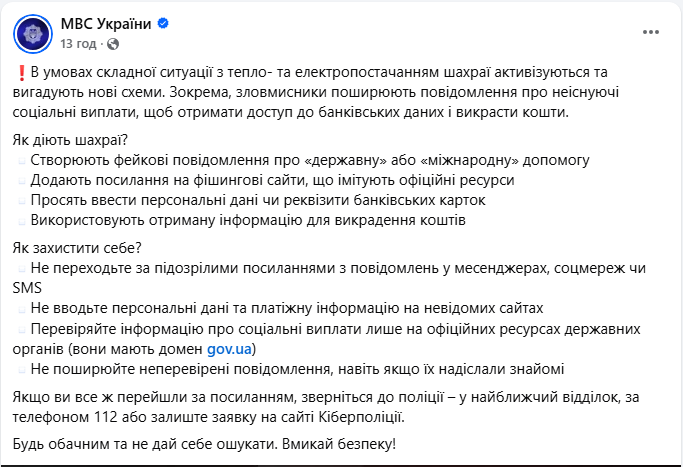Click the bullet icon before "Додають посилання"
Screen dimensions: 683x467
22,180
